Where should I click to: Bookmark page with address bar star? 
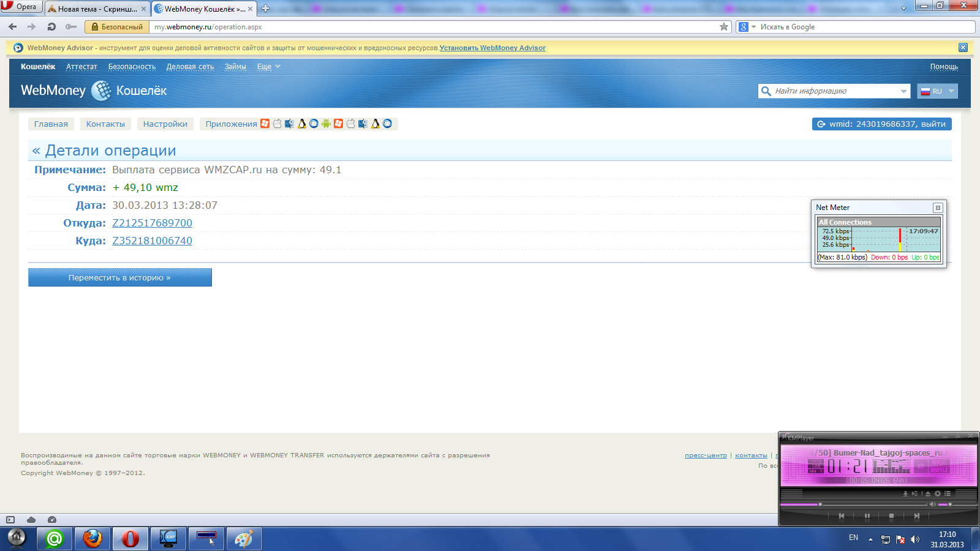click(x=724, y=27)
